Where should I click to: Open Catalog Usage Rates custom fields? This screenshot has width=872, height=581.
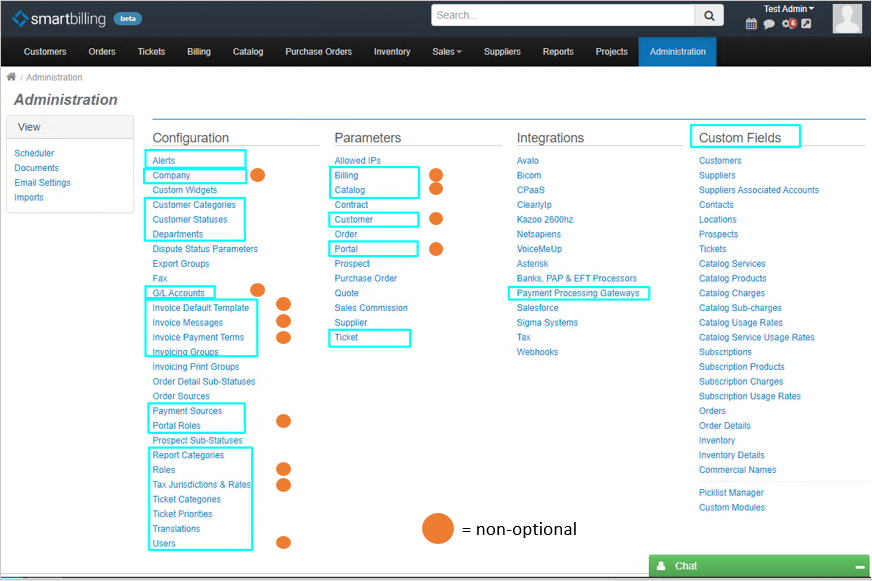740,322
